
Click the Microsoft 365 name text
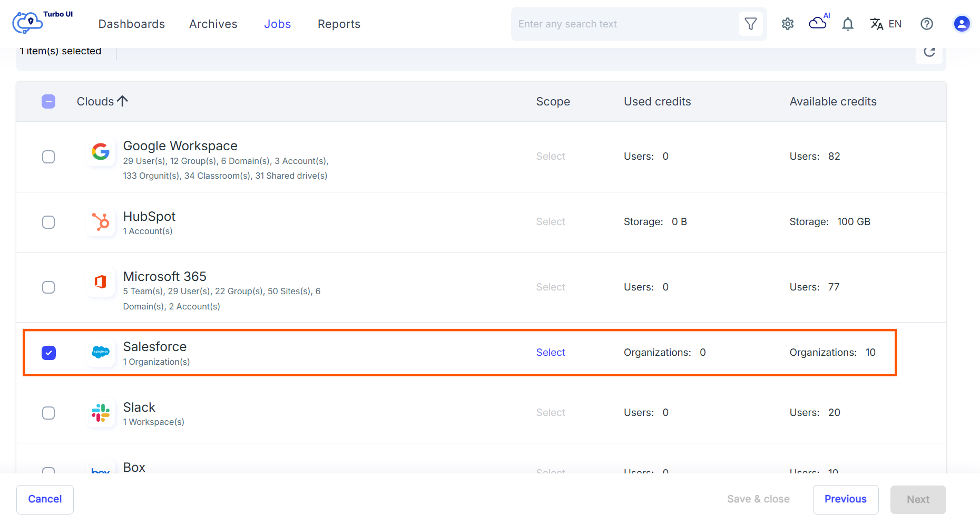(165, 276)
